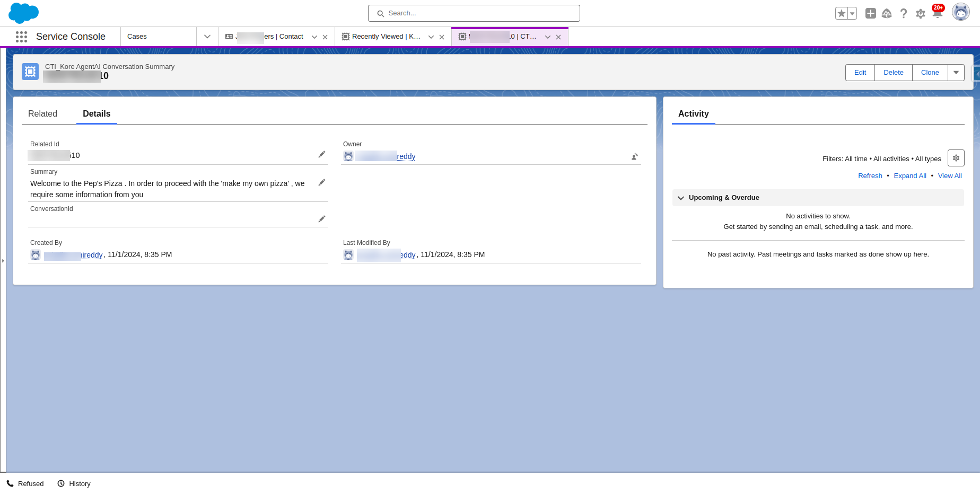This screenshot has width=980, height=494.
Task: Click the Favorites star icon
Action: click(841, 13)
